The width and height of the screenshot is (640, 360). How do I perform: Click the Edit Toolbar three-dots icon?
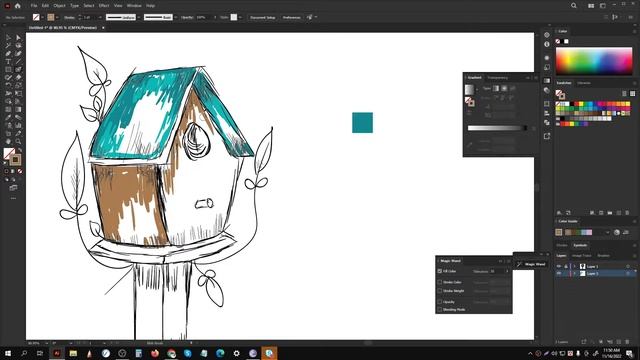(x=13, y=198)
